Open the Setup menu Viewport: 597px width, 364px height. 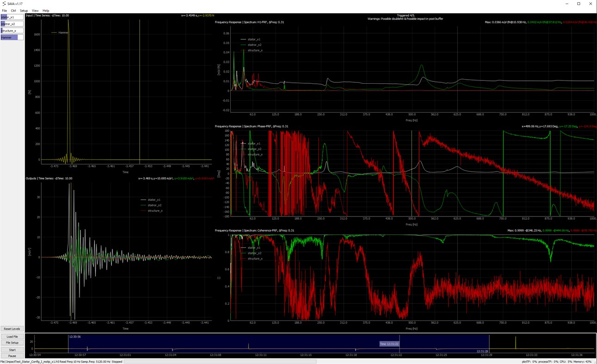24,11
